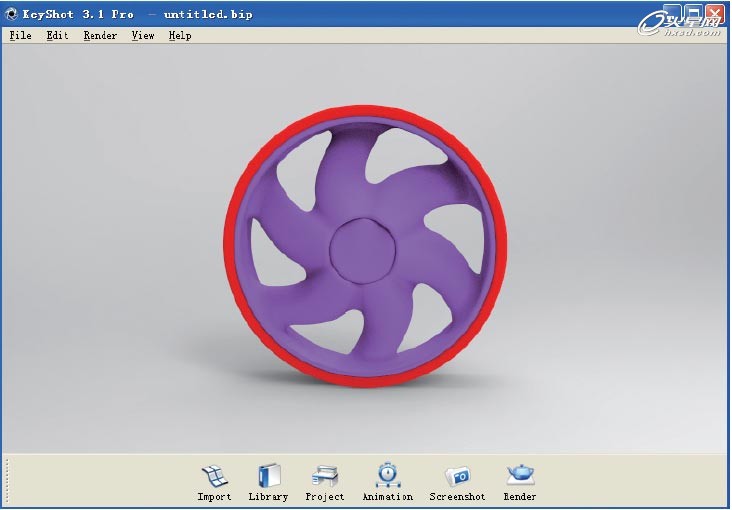Open the Help menu
732x510 pixels.
pyautogui.click(x=180, y=36)
